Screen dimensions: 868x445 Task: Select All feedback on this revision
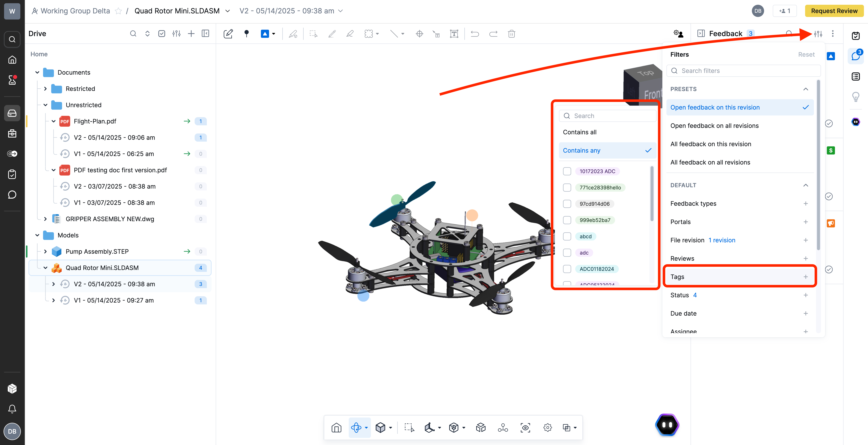pos(740,144)
